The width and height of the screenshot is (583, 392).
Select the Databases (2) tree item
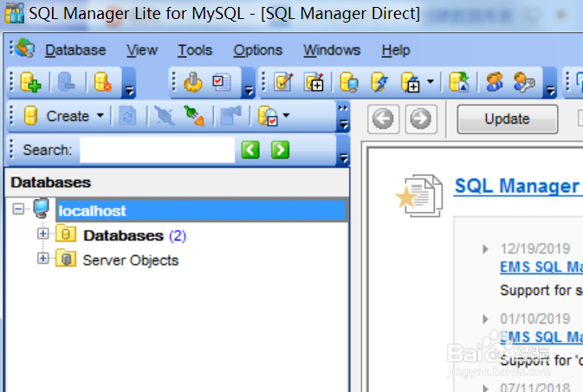tap(134, 235)
